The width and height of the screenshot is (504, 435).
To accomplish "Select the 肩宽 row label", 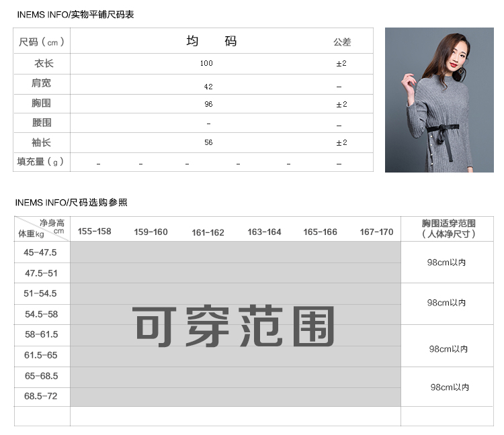I will point(42,84).
